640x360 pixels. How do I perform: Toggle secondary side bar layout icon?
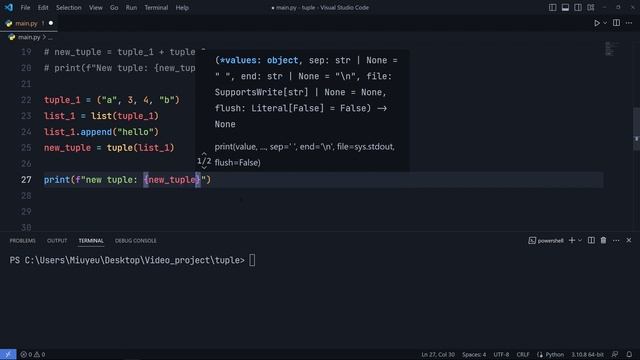pos(578,7)
